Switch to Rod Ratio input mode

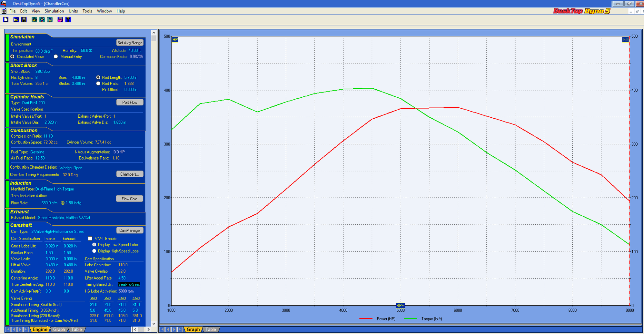click(x=98, y=83)
